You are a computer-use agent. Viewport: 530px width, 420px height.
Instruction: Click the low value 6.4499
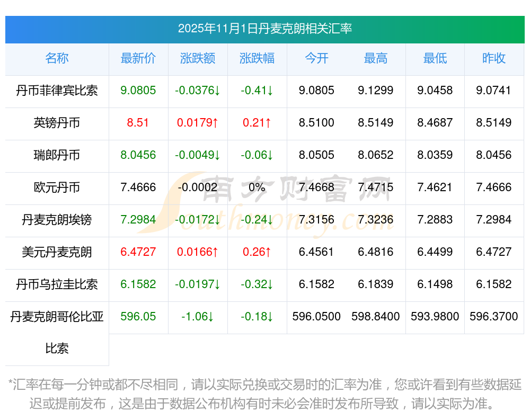point(435,252)
